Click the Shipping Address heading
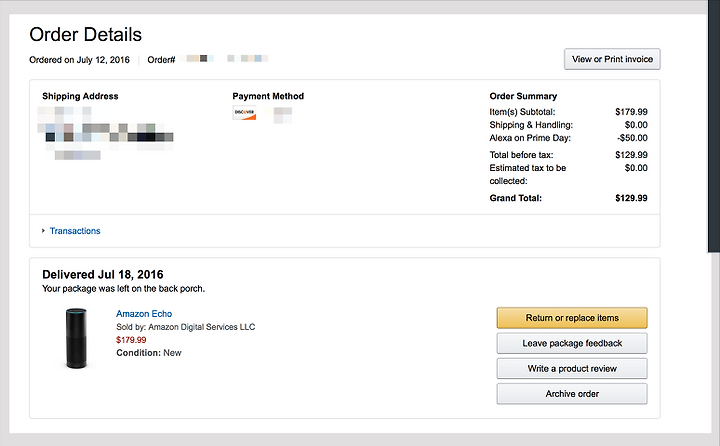 pos(80,96)
